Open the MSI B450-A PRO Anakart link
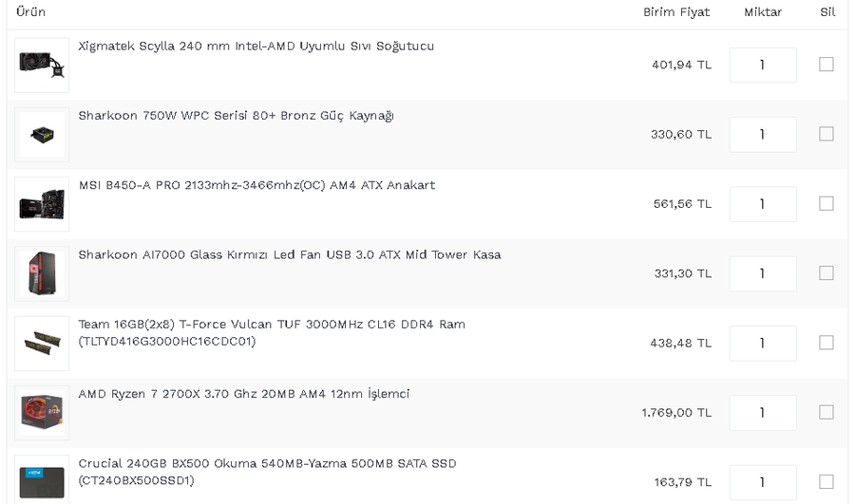Image resolution: width=855 pixels, height=504 pixels. [256, 185]
